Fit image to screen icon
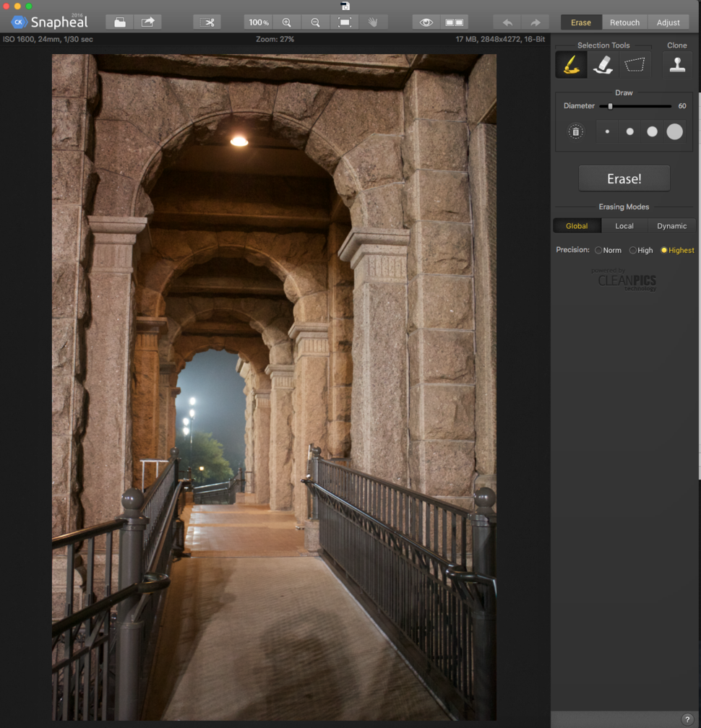 tap(344, 22)
